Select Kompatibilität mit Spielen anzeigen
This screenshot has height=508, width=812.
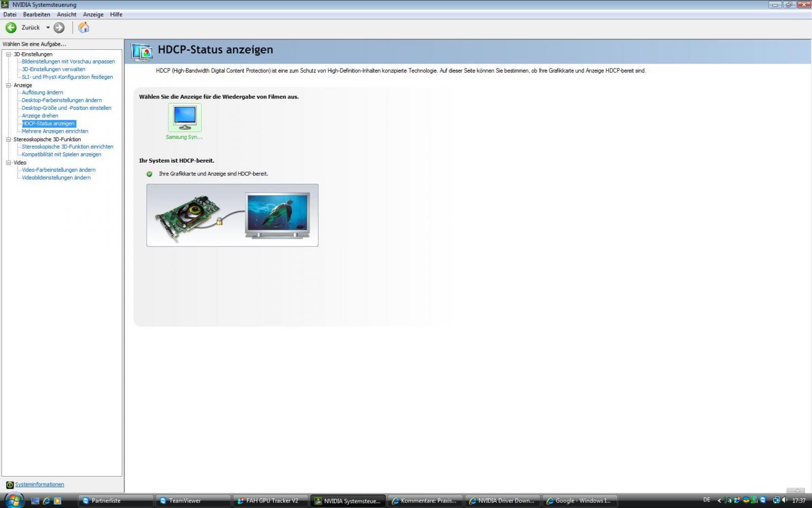tap(61, 154)
